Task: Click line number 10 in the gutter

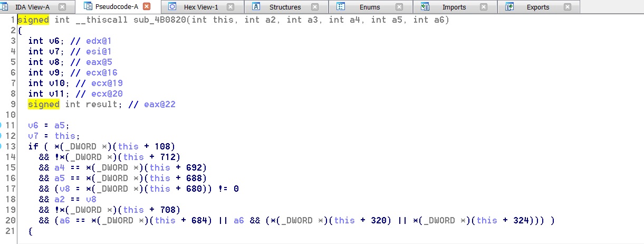Action: pyautogui.click(x=12, y=115)
